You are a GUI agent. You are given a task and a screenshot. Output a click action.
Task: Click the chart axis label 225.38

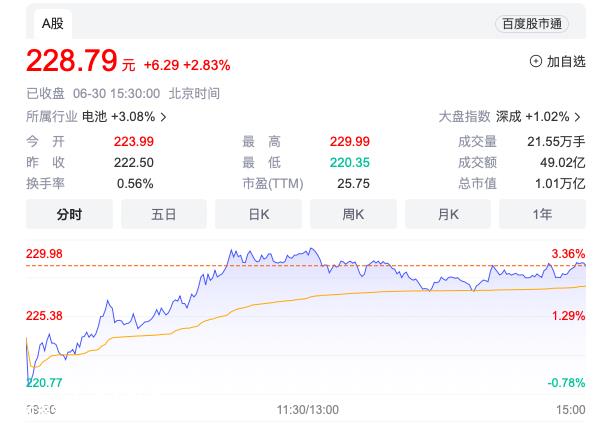44,316
